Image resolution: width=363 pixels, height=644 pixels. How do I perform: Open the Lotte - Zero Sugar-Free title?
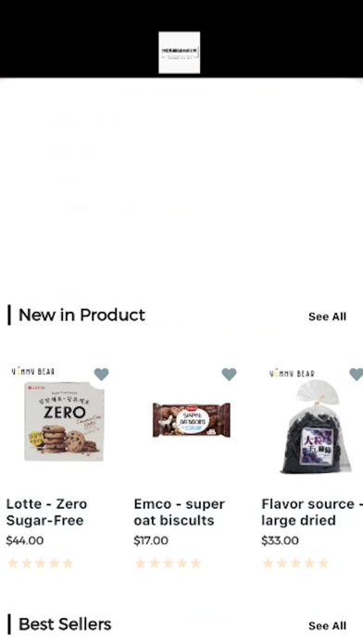pos(47,513)
